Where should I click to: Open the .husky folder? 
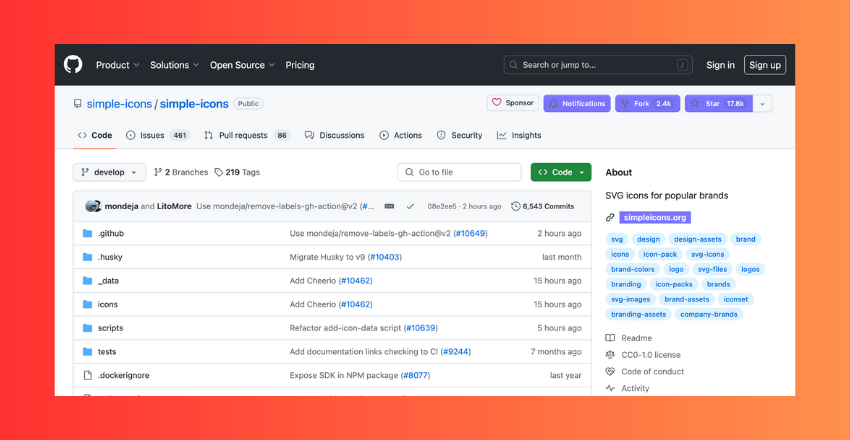pos(110,257)
